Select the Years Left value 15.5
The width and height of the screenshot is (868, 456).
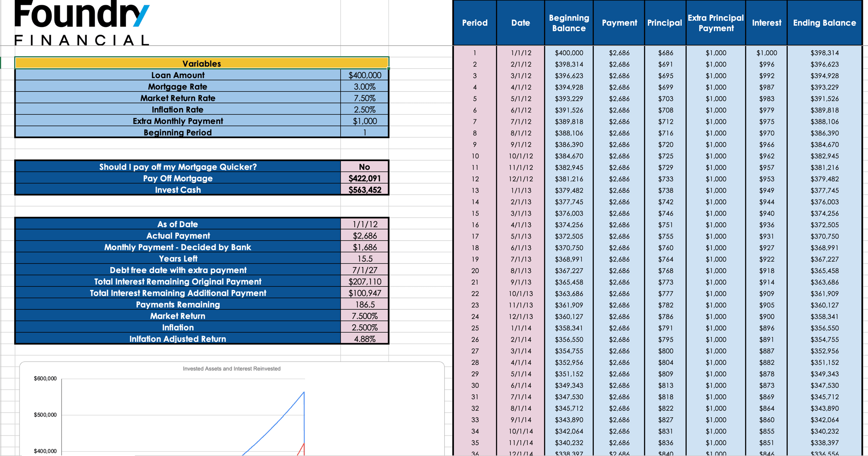tap(365, 258)
